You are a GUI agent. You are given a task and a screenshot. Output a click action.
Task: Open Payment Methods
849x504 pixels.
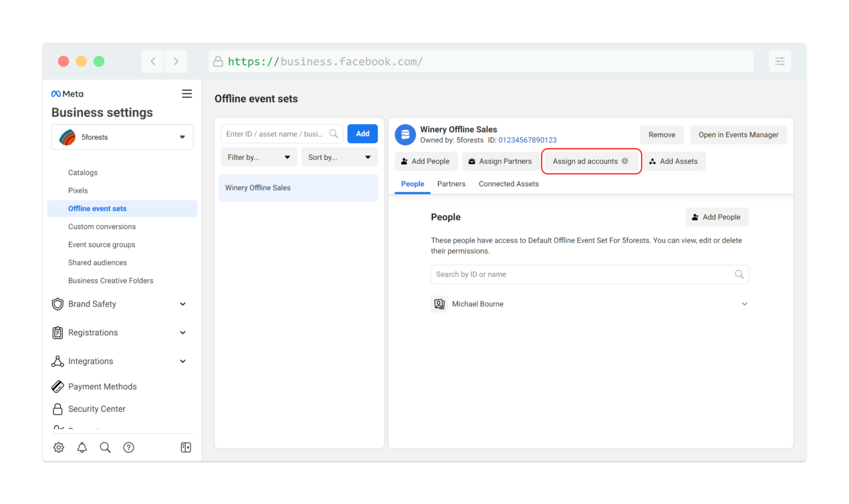(x=102, y=387)
